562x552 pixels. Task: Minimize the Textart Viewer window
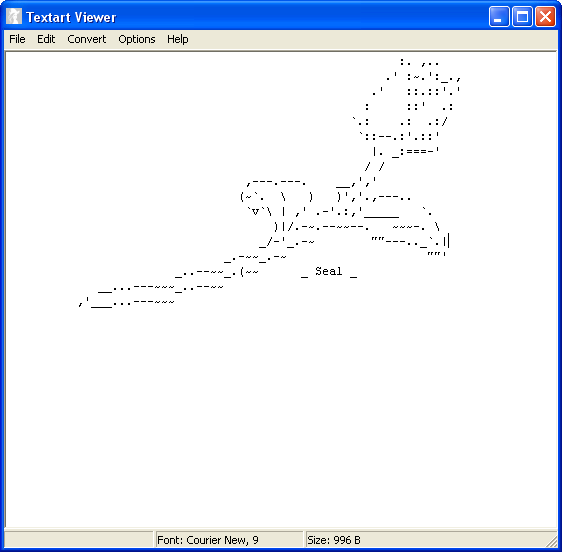tap(499, 17)
